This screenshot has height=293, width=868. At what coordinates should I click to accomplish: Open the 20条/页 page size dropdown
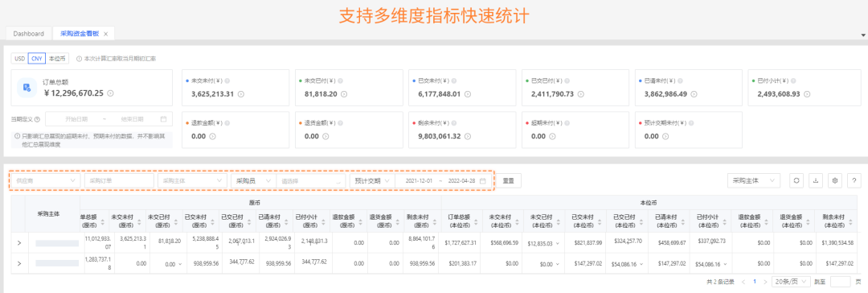[x=791, y=282]
